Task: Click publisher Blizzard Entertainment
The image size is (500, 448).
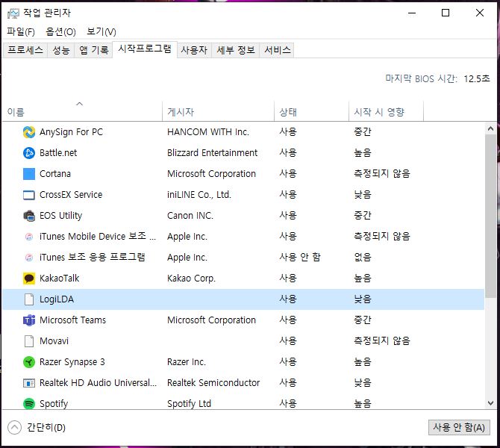Action: click(212, 153)
